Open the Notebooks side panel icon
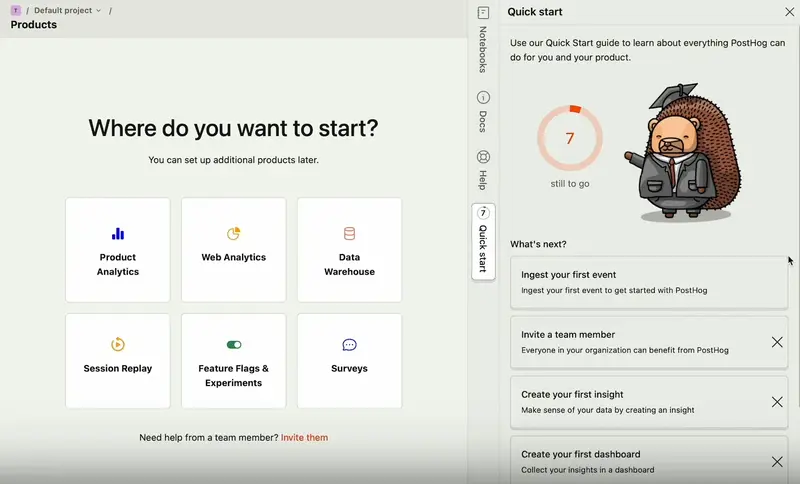The height and width of the screenshot is (484, 800). click(483, 12)
